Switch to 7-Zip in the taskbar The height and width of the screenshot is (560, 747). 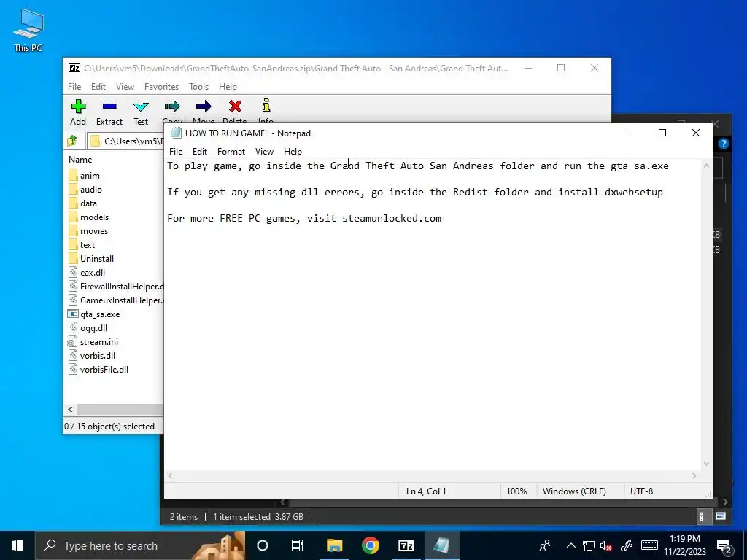click(406, 545)
